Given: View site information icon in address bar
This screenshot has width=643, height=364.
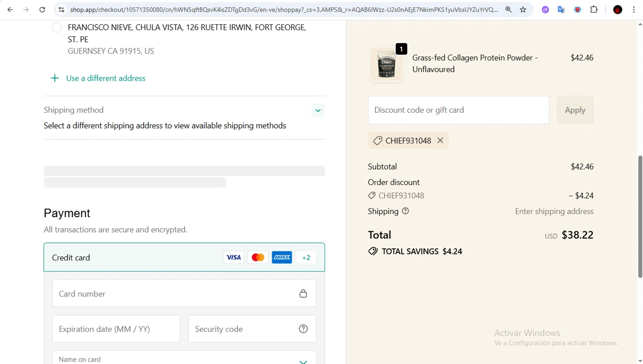Looking at the screenshot, I should tap(61, 9).
